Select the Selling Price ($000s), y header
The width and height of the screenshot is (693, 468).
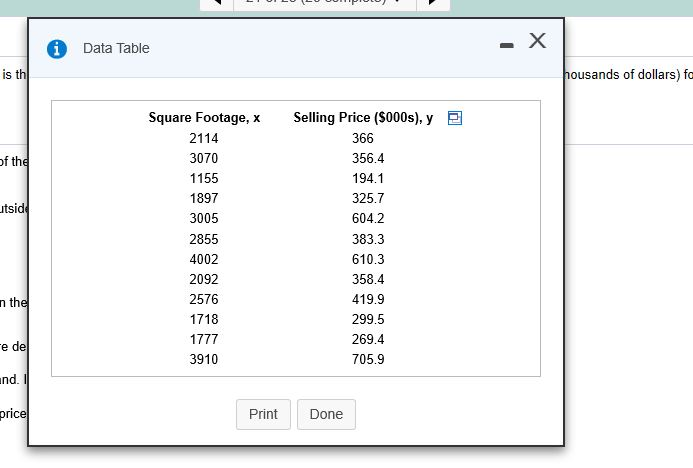363,118
